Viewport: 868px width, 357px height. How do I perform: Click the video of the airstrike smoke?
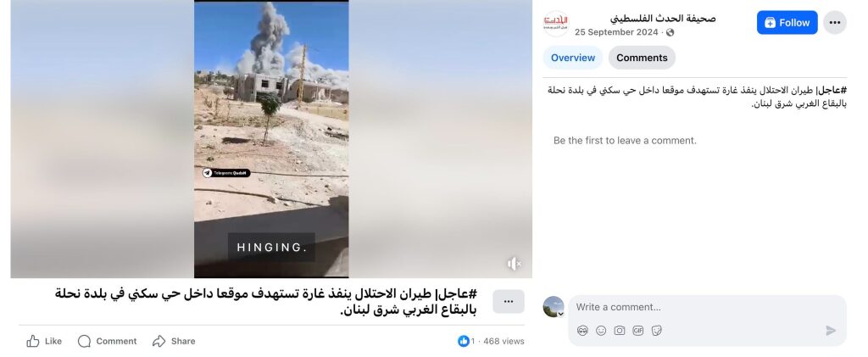(x=271, y=138)
